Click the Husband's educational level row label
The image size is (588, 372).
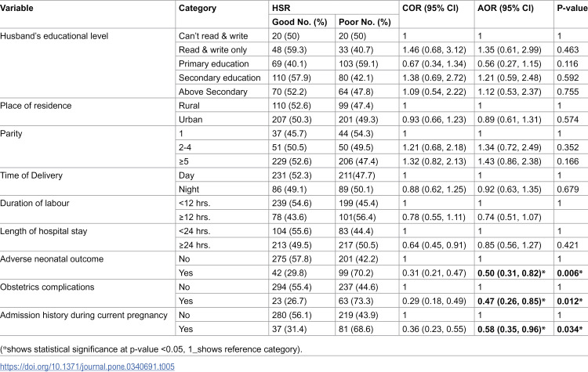pyautogui.click(x=54, y=36)
